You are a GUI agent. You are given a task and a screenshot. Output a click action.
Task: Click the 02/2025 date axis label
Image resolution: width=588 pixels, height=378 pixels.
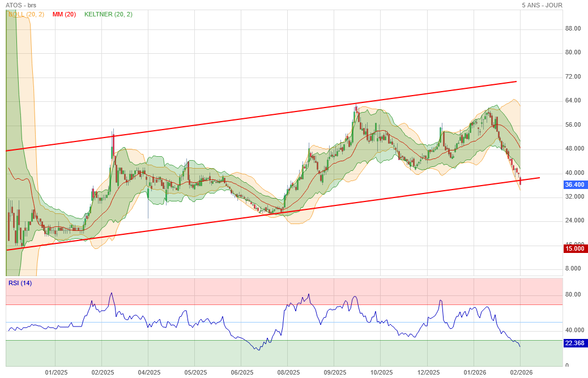click(x=103, y=373)
